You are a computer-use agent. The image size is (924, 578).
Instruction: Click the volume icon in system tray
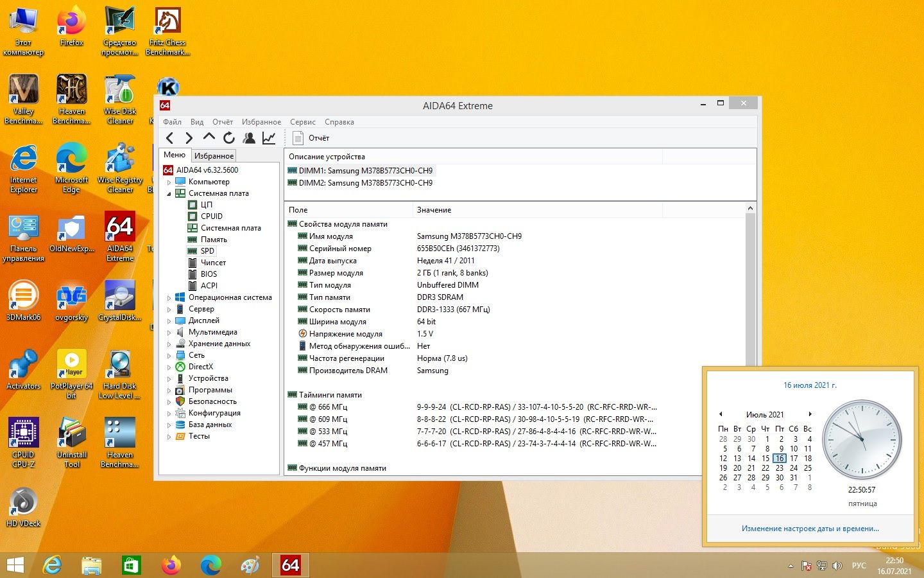point(837,566)
